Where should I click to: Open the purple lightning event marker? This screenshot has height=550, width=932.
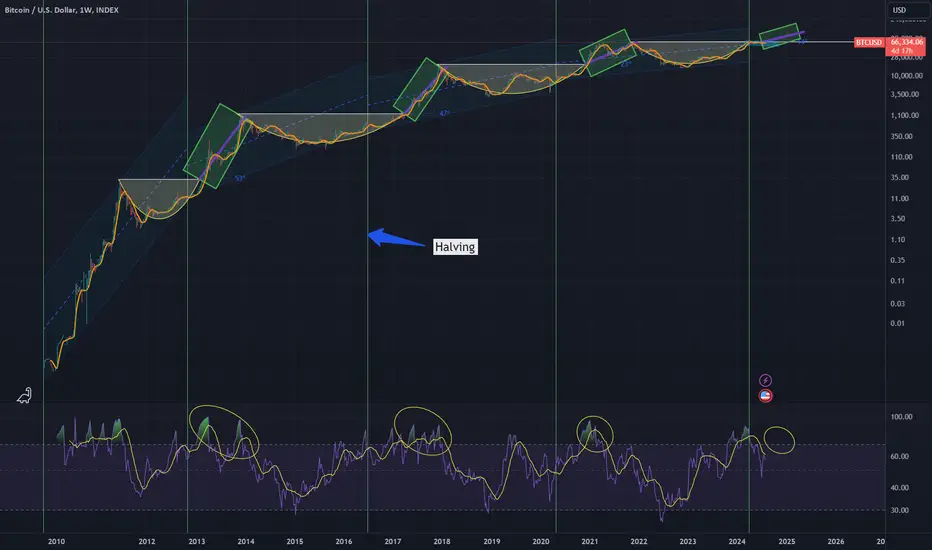[765, 380]
